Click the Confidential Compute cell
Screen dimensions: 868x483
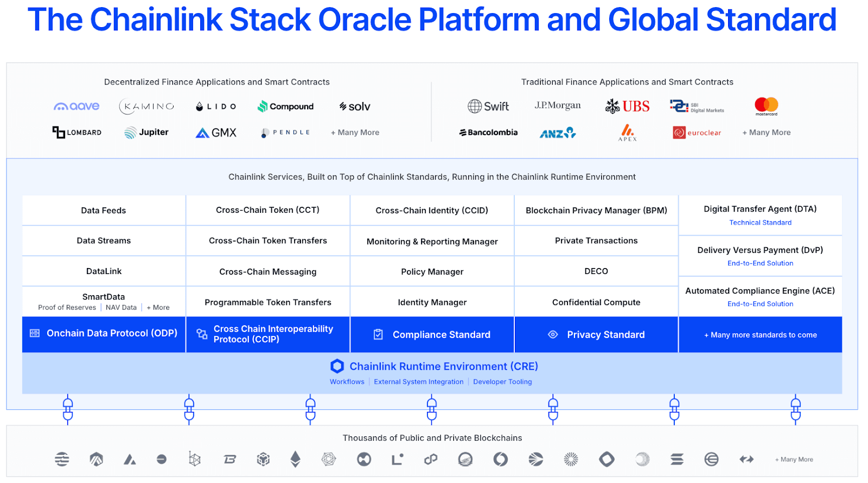click(x=596, y=302)
